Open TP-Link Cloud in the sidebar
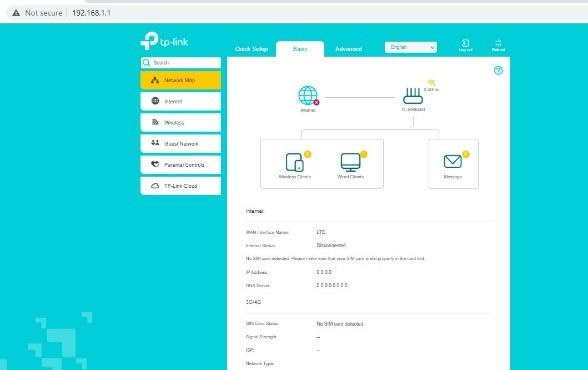The height and width of the screenshot is (370, 588). 181,186
